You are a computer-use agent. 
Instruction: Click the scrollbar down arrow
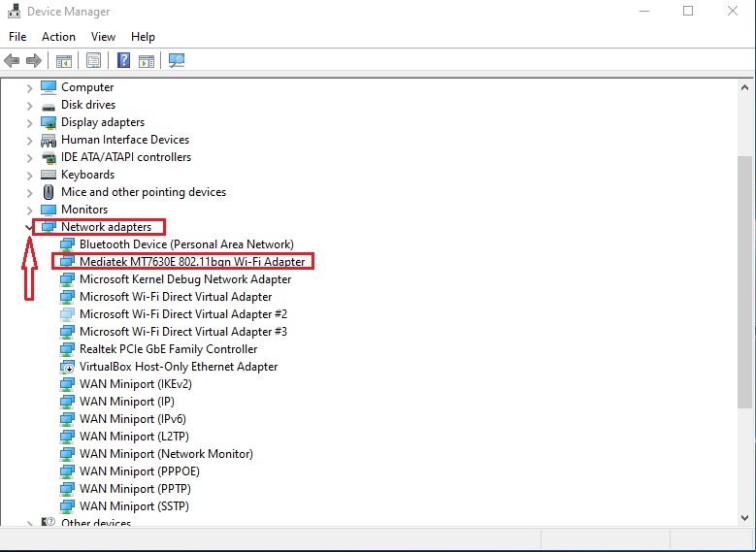coord(744,517)
